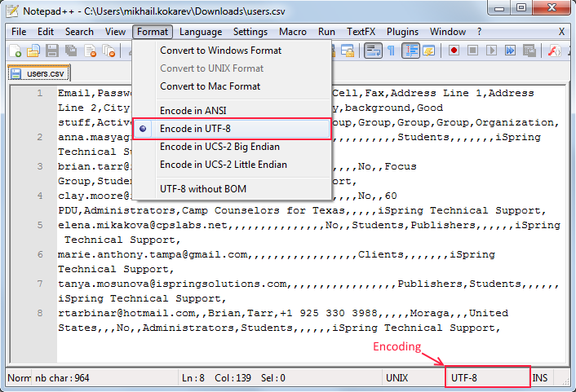Close the open Format menu
This screenshot has height=392, width=576.
tap(153, 32)
